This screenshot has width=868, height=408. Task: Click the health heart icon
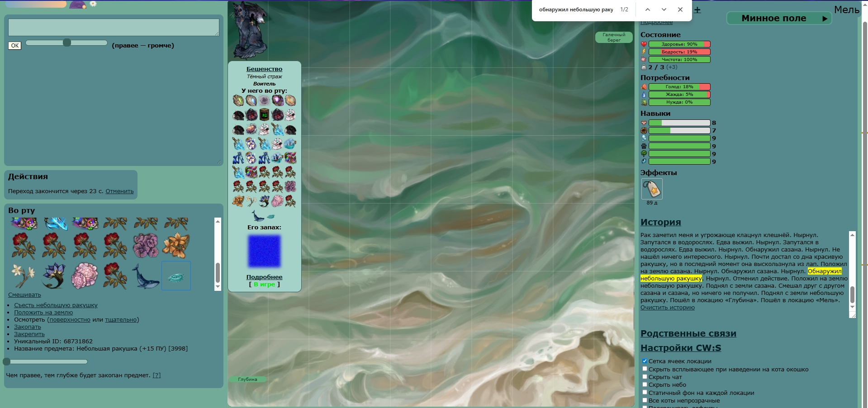(644, 44)
